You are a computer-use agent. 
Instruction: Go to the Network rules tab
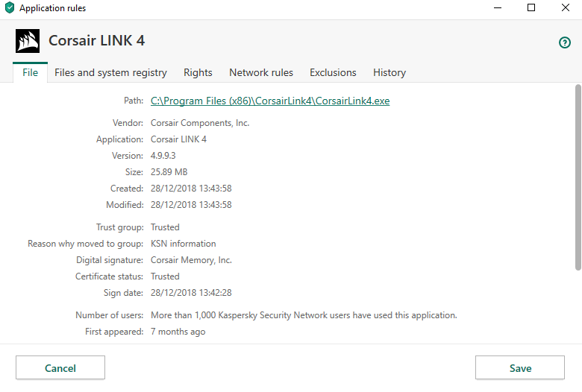point(261,72)
